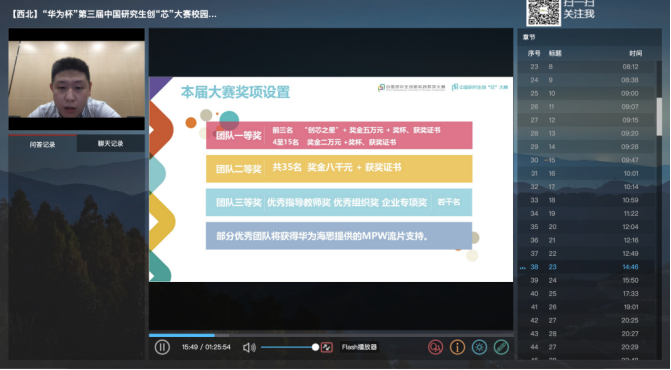Click the QR code image
671x370 pixels.
point(543,12)
